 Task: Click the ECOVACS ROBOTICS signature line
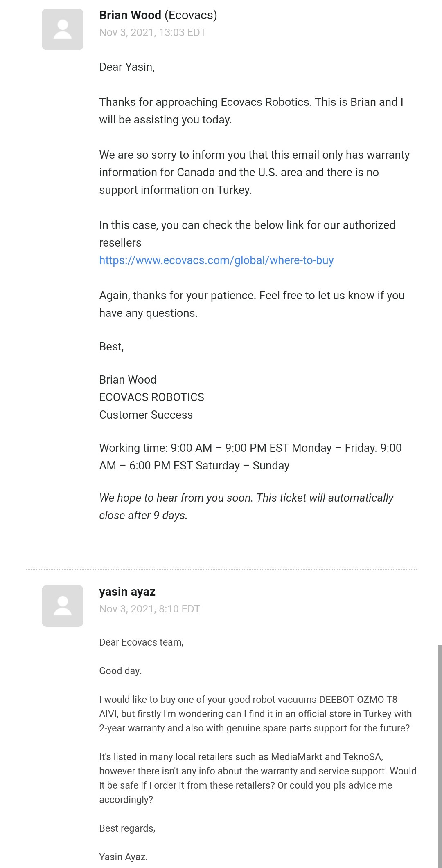tap(152, 397)
